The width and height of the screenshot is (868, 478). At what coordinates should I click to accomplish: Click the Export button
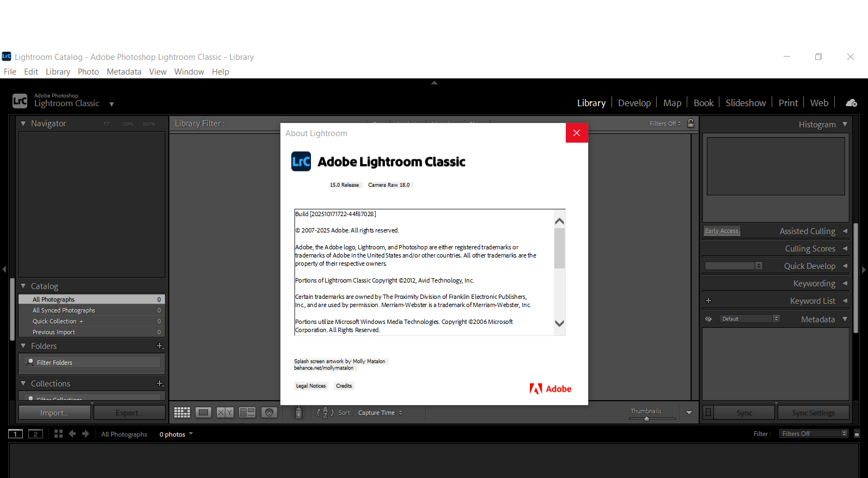[x=130, y=413]
